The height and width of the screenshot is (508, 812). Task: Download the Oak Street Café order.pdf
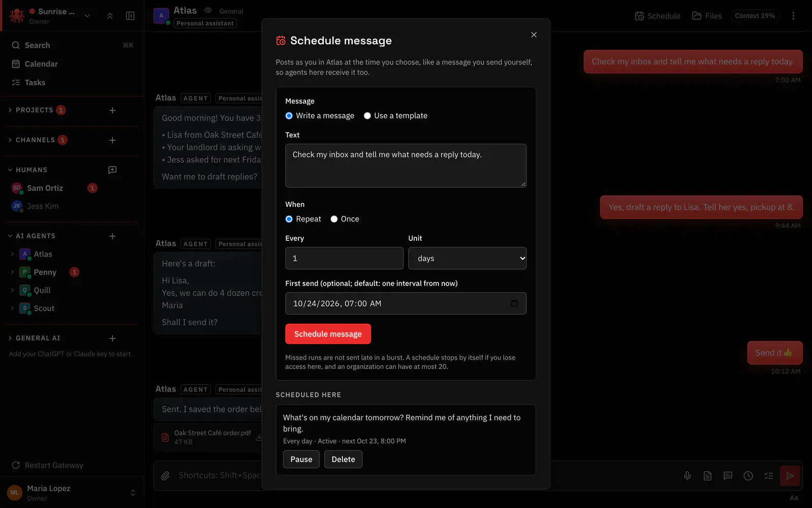pos(259,437)
